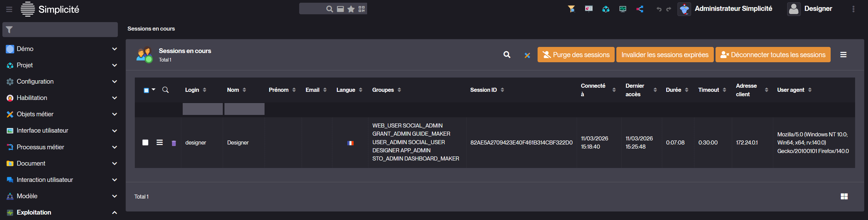Open the presentation board icon in header
The width and height of the screenshot is (868, 220).
point(589,9)
